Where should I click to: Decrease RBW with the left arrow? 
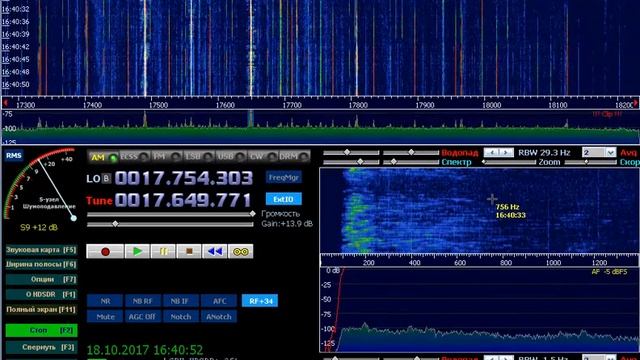(492, 153)
